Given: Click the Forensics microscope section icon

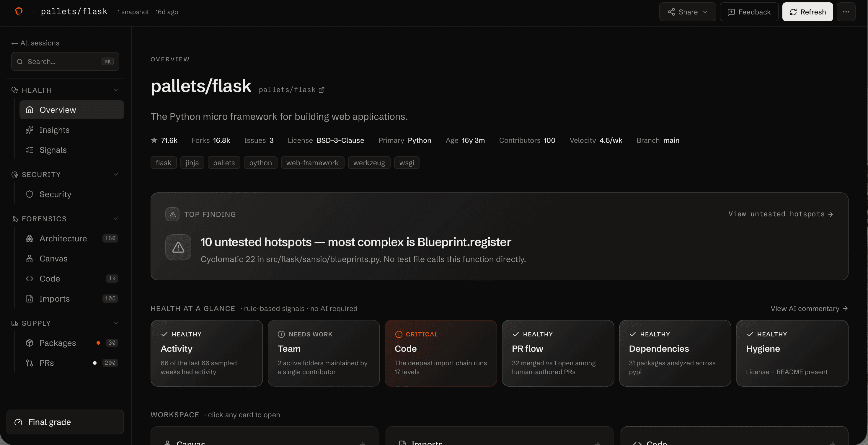Looking at the screenshot, I should 14,219.
